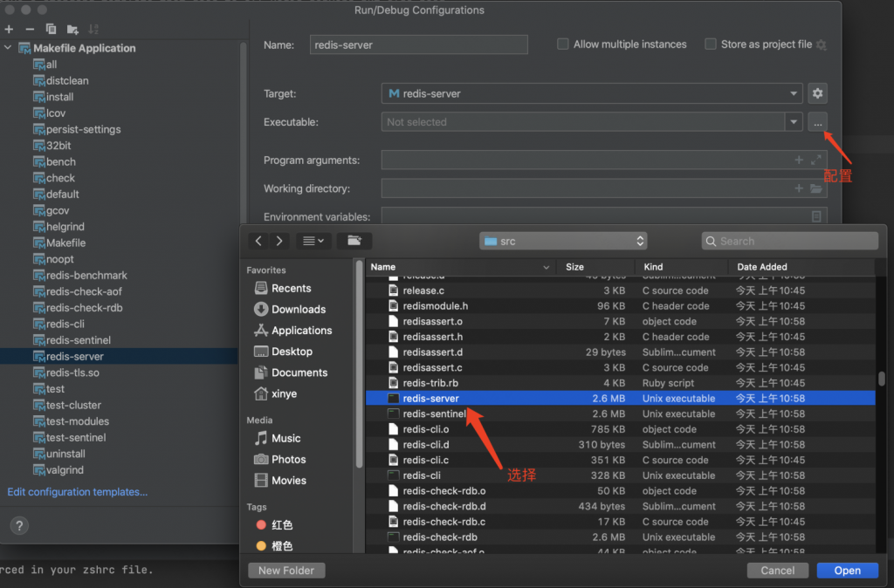
Task: Click the browse button beside the Executable field
Action: [x=817, y=123]
